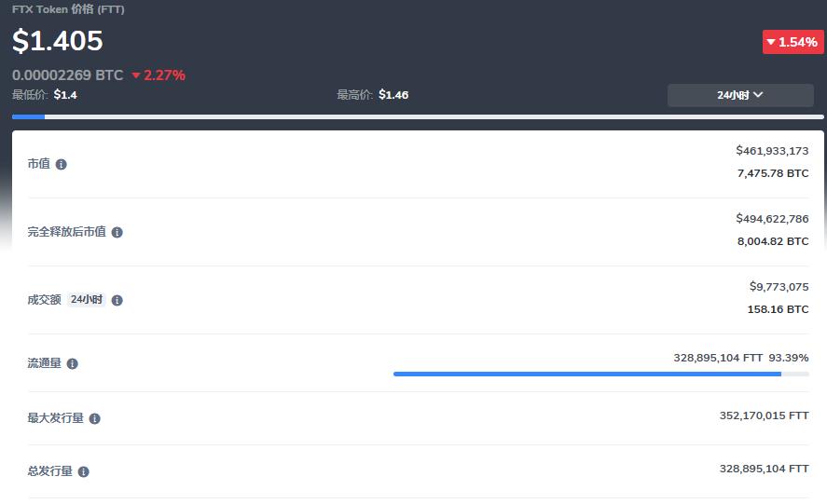Click the 352,170,015 FTT max supply value
Image resolution: width=827 pixels, height=504 pixels.
tap(764, 415)
